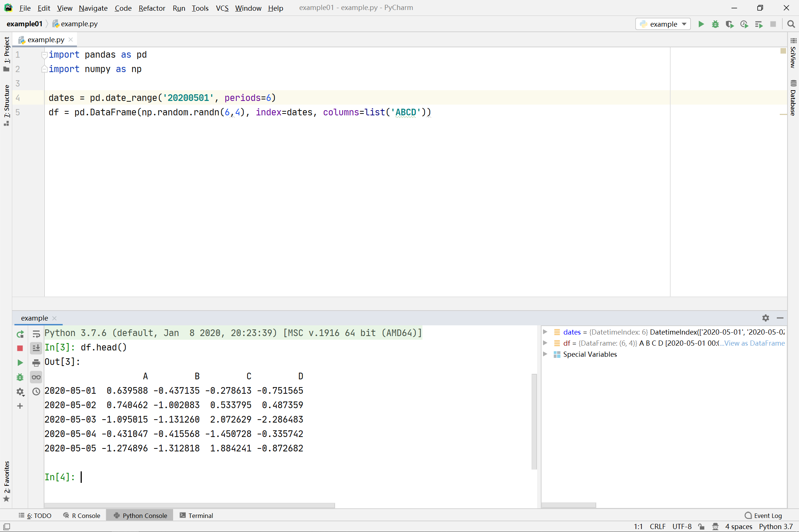Expand the Special Variables node
This screenshot has height=532, width=799.
pos(545,354)
